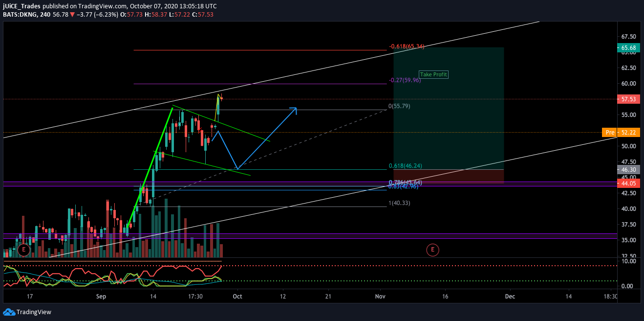Click the Nov date label on time axis

click(380, 296)
